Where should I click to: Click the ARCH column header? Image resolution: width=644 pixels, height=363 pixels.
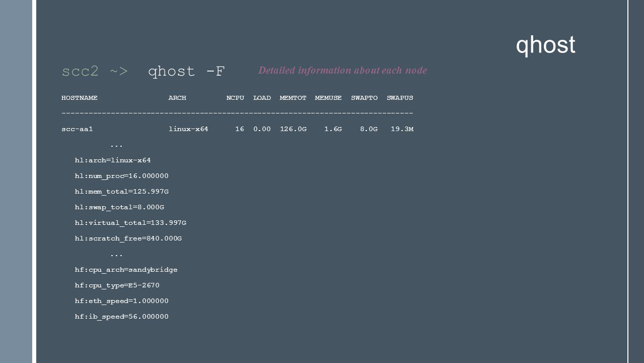[x=177, y=98]
